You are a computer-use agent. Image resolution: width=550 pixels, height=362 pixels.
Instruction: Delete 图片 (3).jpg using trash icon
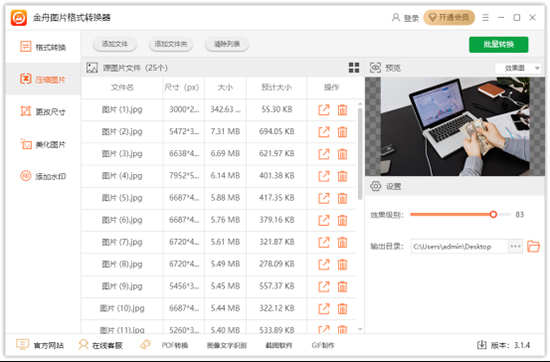[342, 154]
